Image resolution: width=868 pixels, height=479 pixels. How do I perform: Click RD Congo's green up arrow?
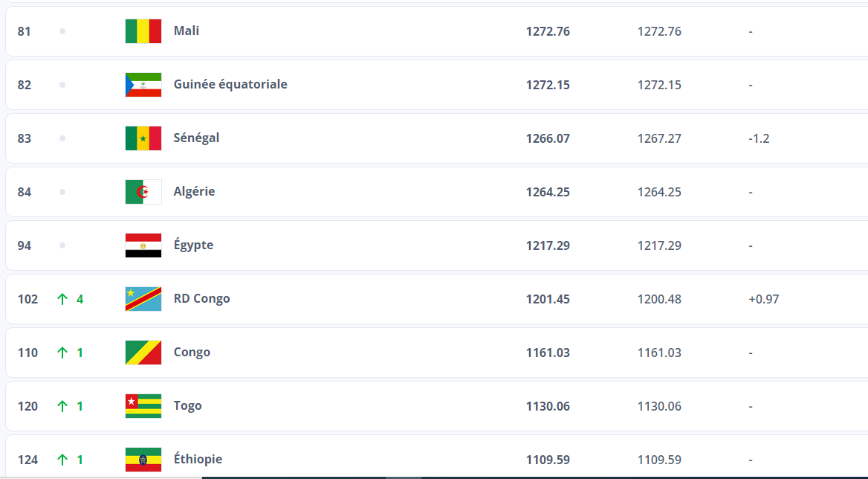(x=62, y=299)
